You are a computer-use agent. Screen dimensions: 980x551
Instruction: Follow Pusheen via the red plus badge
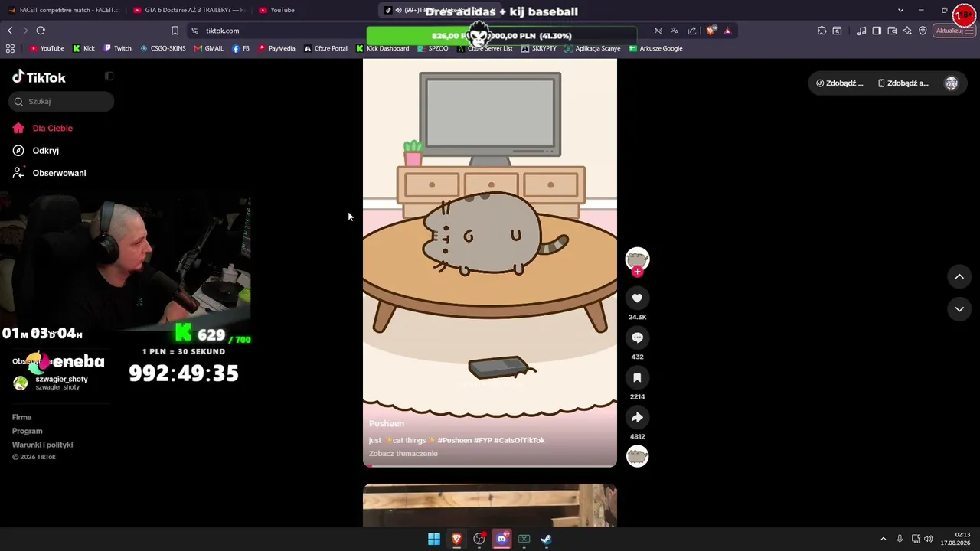tap(637, 272)
